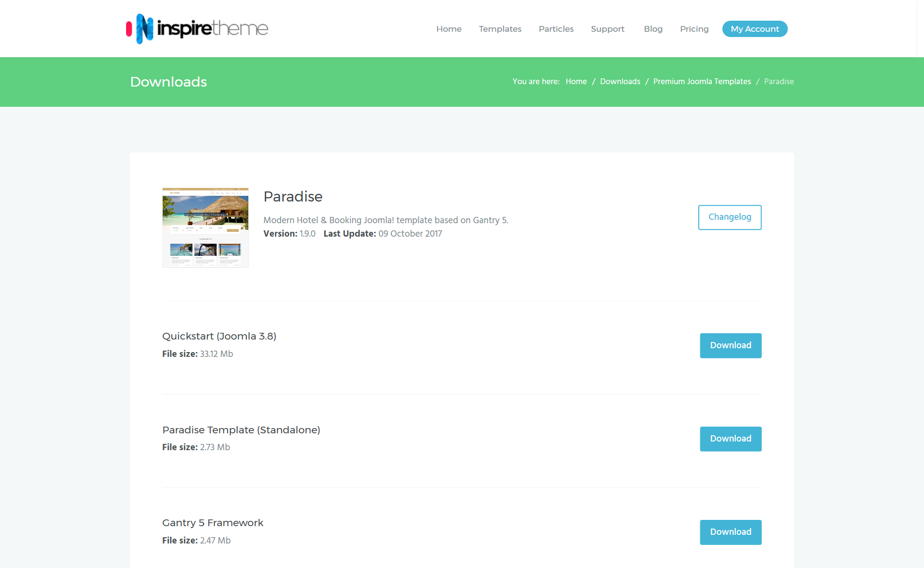
Task: Click the Templates navigation icon
Action: pyautogui.click(x=500, y=28)
